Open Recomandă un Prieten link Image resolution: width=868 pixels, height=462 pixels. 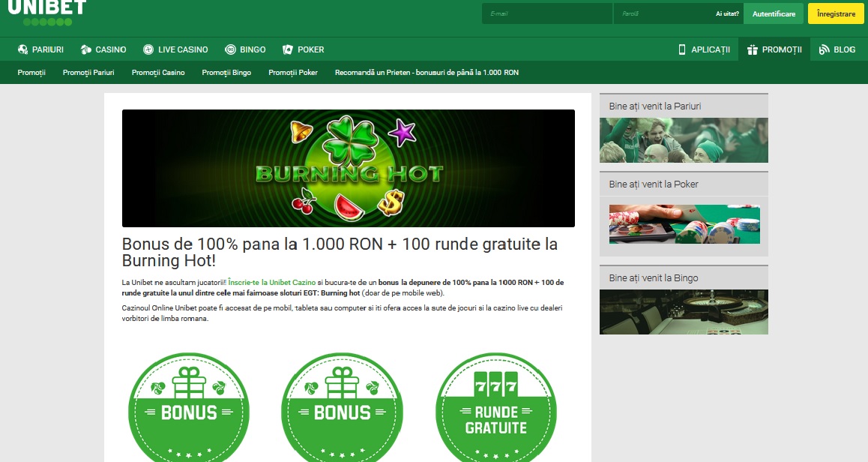(x=427, y=73)
